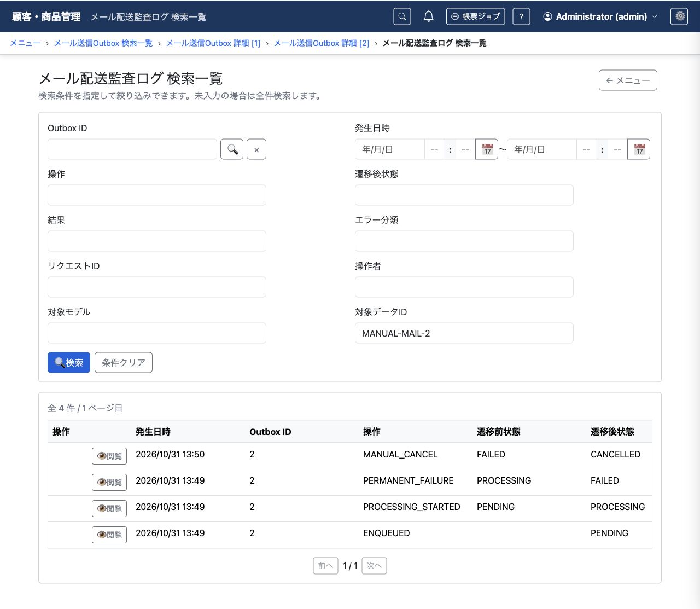View the PROCESSING_STARTED log row via 閲覧
700x609 pixels.
(109, 509)
